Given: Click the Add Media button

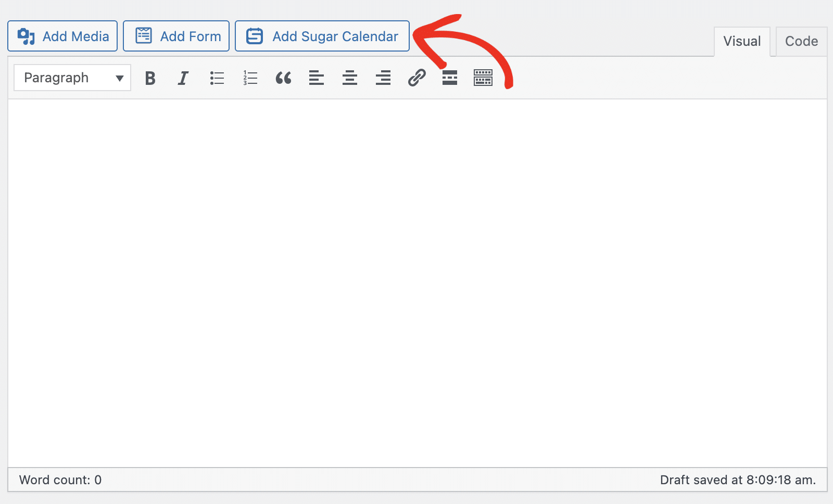Looking at the screenshot, I should (x=62, y=36).
